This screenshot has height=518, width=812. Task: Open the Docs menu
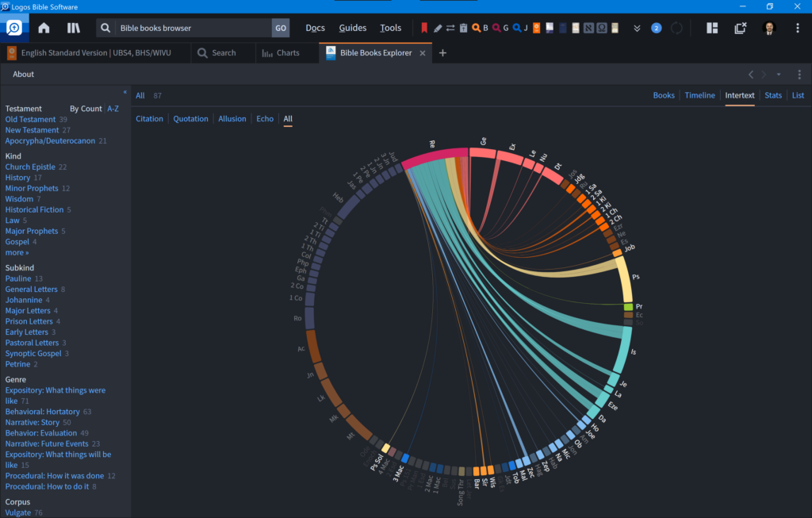[x=315, y=28]
